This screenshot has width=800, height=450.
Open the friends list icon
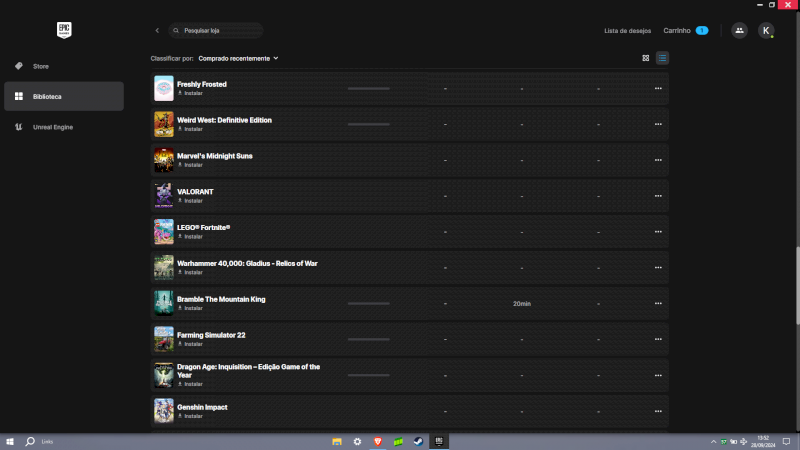(739, 31)
